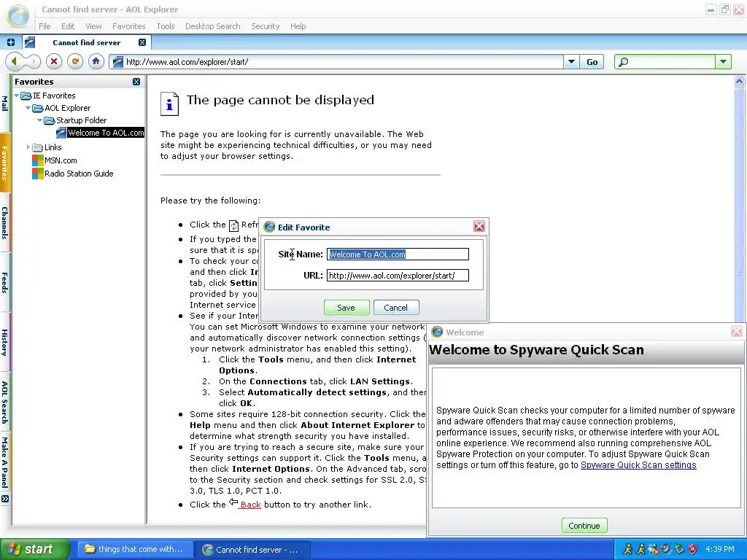Collapse the IE Favorites tree node
This screenshot has width=747, height=560.
tap(17, 96)
